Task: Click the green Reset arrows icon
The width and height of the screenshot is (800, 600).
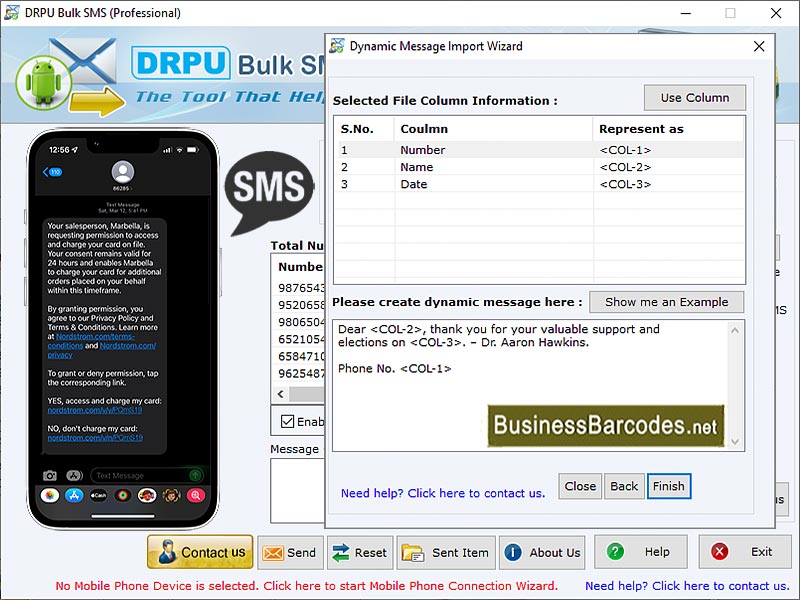Action: click(x=342, y=551)
